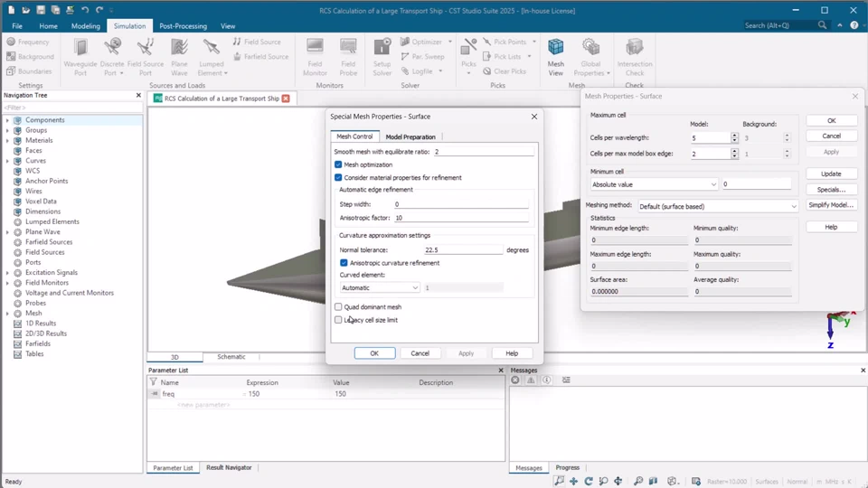Click the Update button in Mesh Properties
Image resolution: width=868 pixels, height=488 pixels.
[831, 174]
